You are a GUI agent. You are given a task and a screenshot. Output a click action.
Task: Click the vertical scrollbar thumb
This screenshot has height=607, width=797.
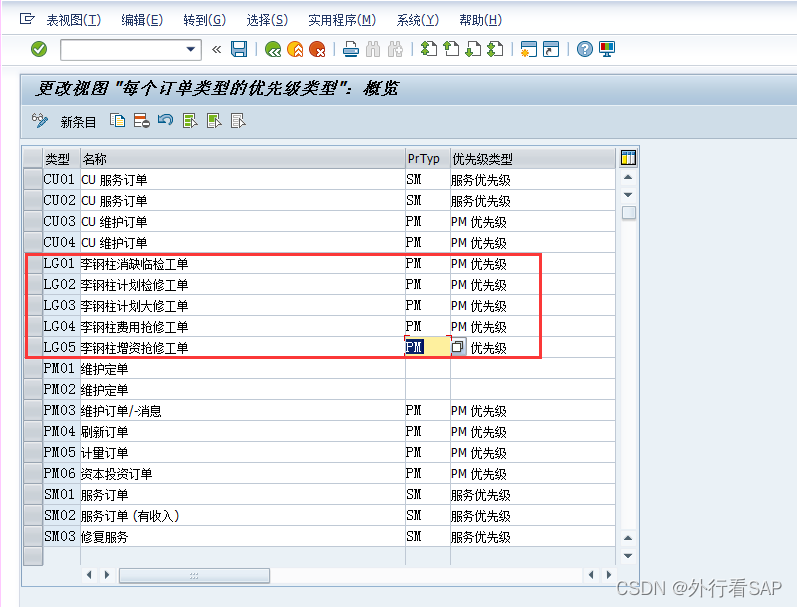pos(629,213)
